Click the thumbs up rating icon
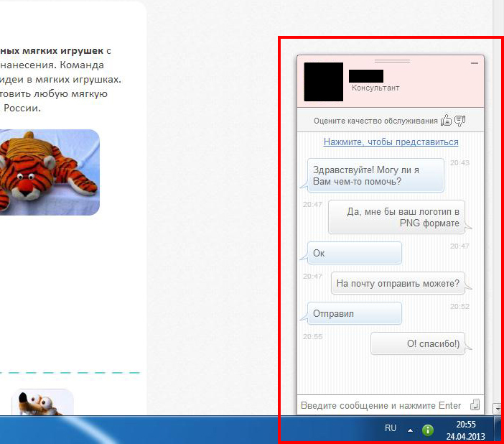 [x=446, y=121]
